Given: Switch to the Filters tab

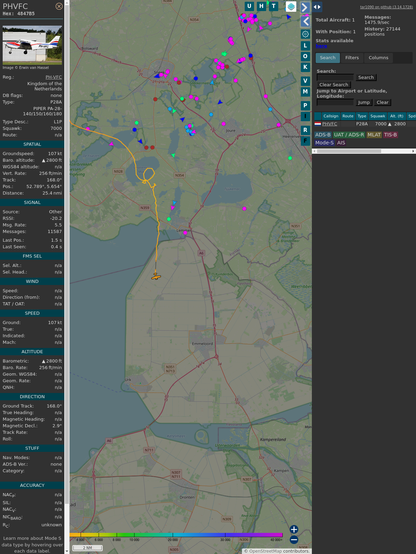Looking at the screenshot, I should click(352, 58).
